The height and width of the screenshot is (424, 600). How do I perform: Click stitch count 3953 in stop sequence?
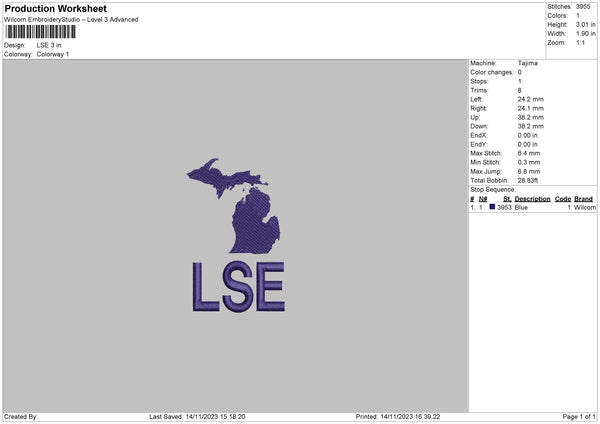504,207
